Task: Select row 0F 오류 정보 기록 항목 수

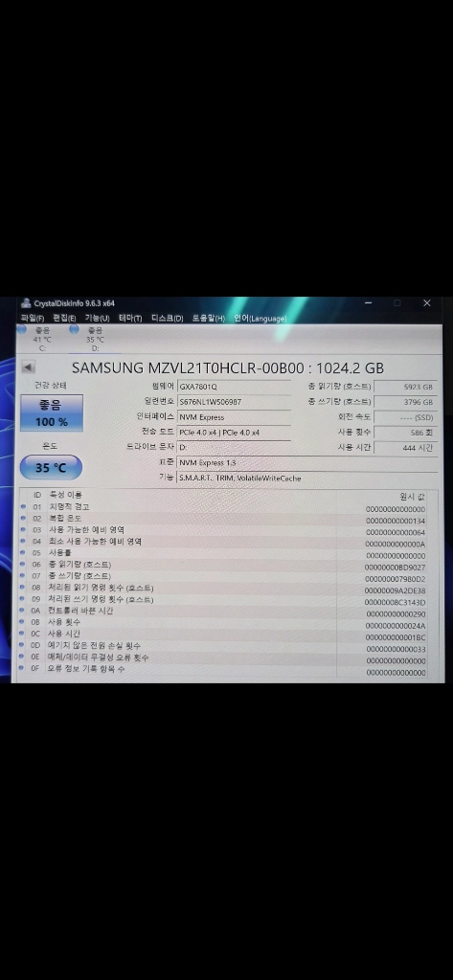Action: tap(224, 669)
